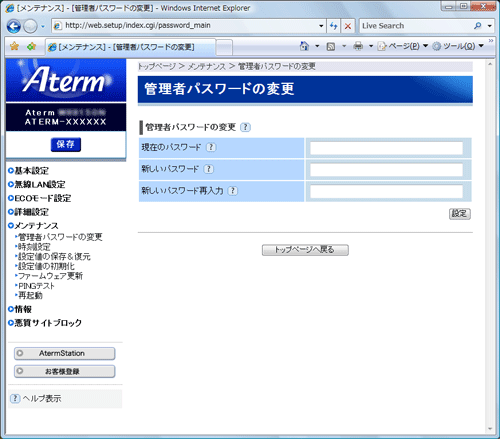Open help icon next to 新しいパスワード再入力
Screen dimensions: 500x439
(233, 191)
